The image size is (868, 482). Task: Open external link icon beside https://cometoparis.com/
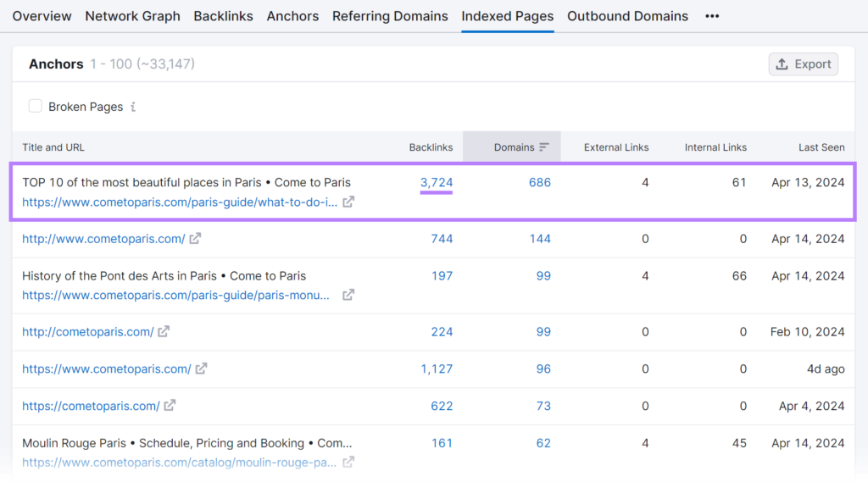click(170, 406)
